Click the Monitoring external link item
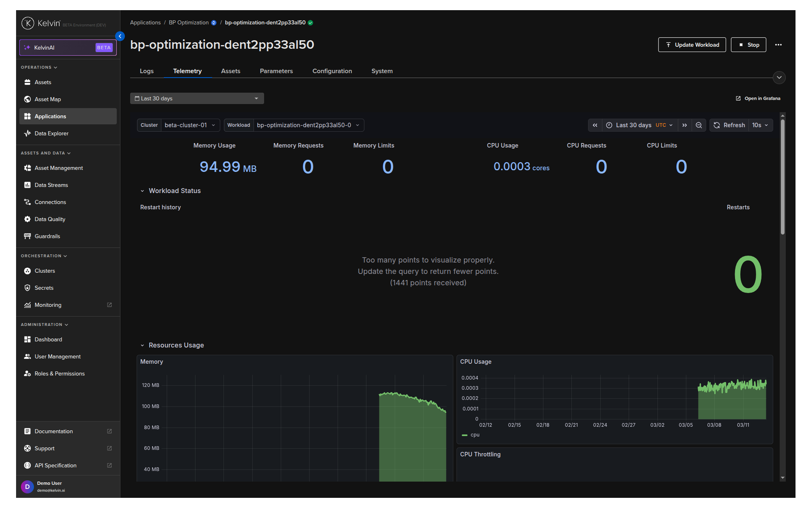812x508 pixels. pos(68,305)
